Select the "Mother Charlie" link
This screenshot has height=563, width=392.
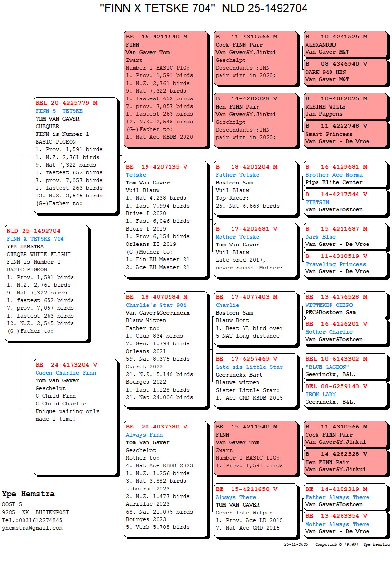click(329, 332)
